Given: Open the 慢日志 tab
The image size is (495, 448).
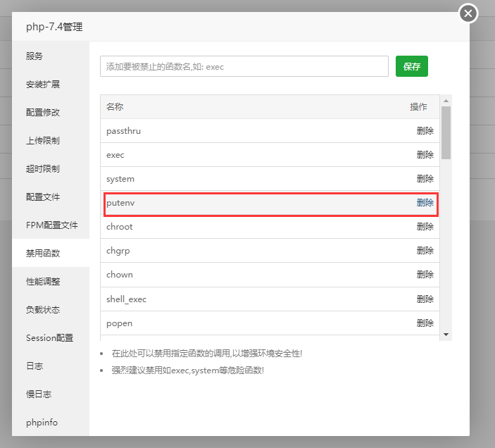Looking at the screenshot, I should coord(39,394).
